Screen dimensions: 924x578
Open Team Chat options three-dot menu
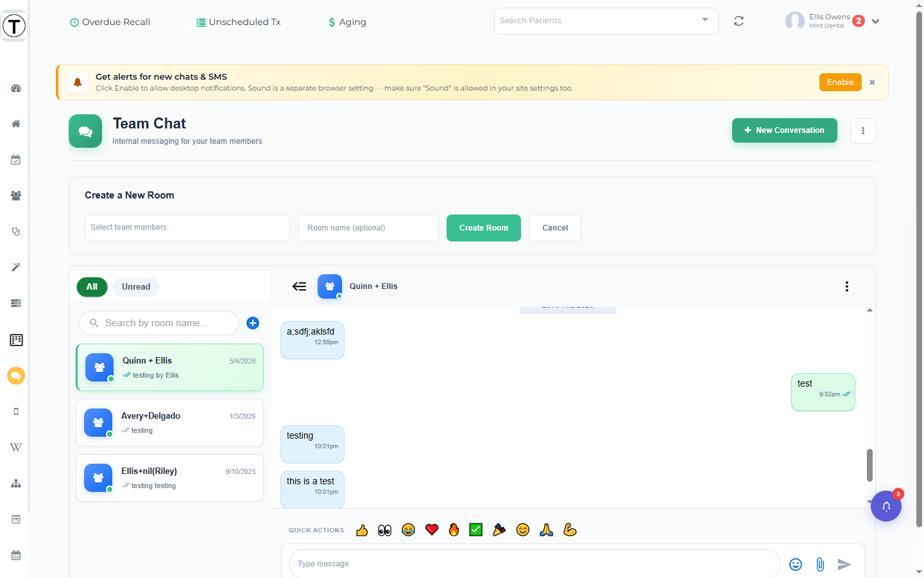(863, 131)
